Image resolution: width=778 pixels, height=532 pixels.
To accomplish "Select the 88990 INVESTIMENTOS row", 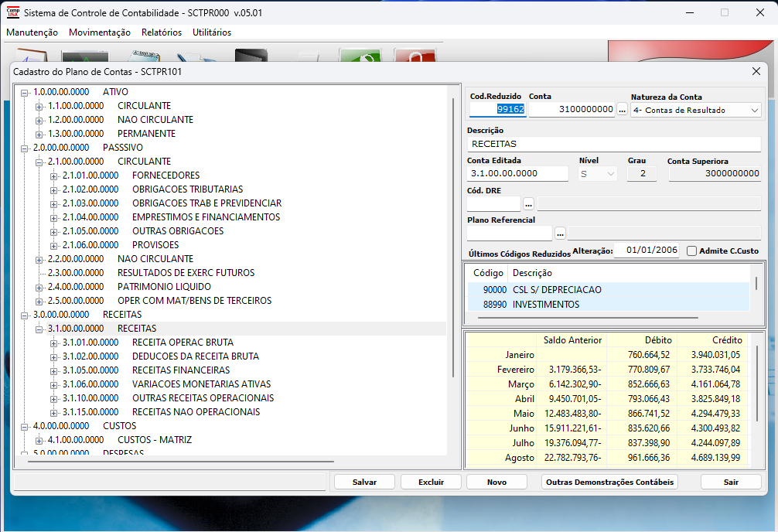I will 609,304.
